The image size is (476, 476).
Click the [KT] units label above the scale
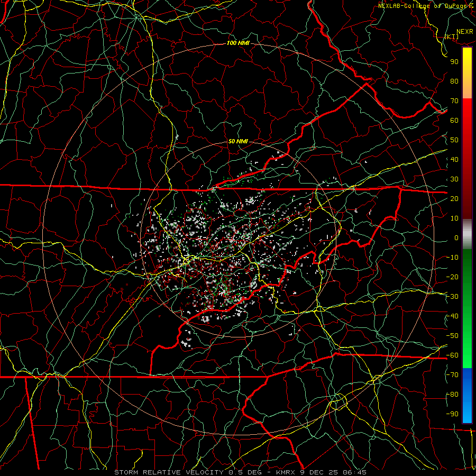452,36
